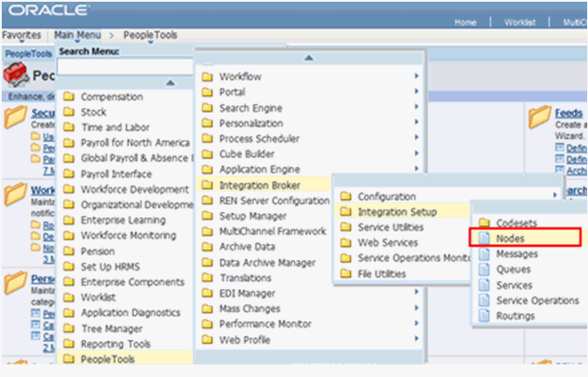
Task: Select Workforce Development menu item
Action: tap(135, 190)
